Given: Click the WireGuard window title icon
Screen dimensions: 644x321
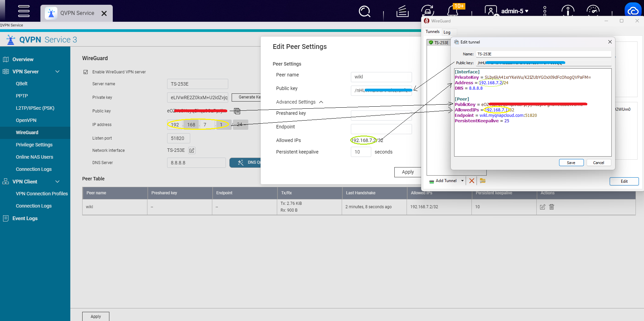Looking at the screenshot, I should point(427,21).
